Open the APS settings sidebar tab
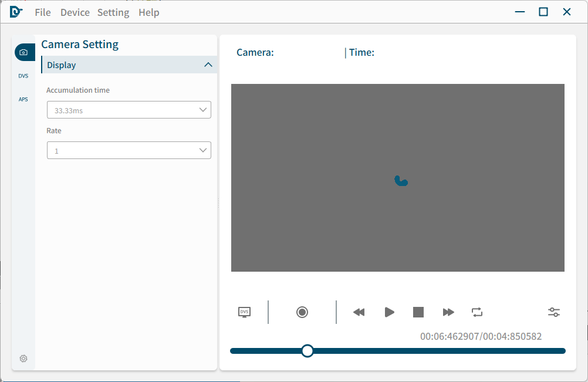This screenshot has height=382, width=588. (x=23, y=99)
